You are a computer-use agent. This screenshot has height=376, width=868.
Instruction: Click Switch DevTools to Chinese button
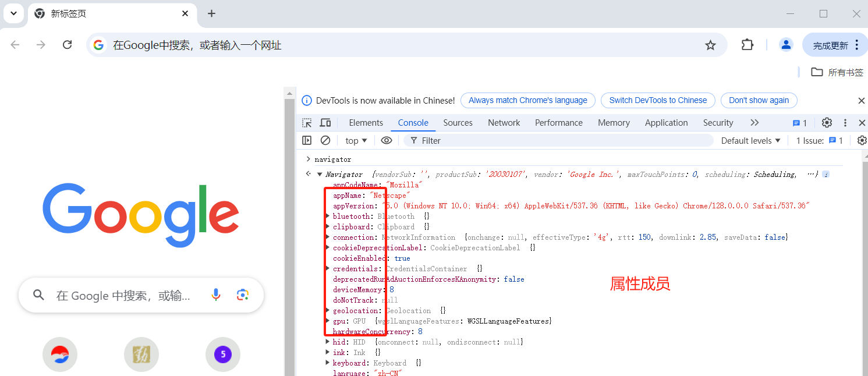[x=658, y=100]
